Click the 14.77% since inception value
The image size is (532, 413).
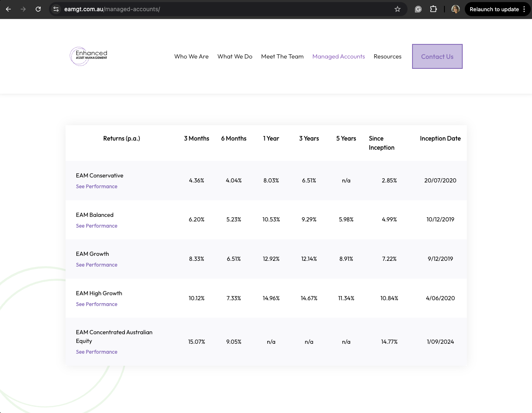(x=389, y=342)
